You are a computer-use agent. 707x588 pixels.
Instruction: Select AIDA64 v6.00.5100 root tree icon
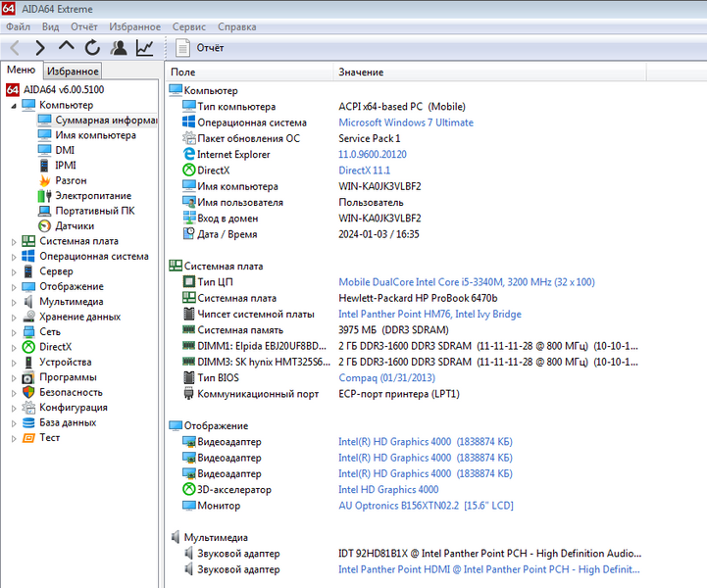13,89
